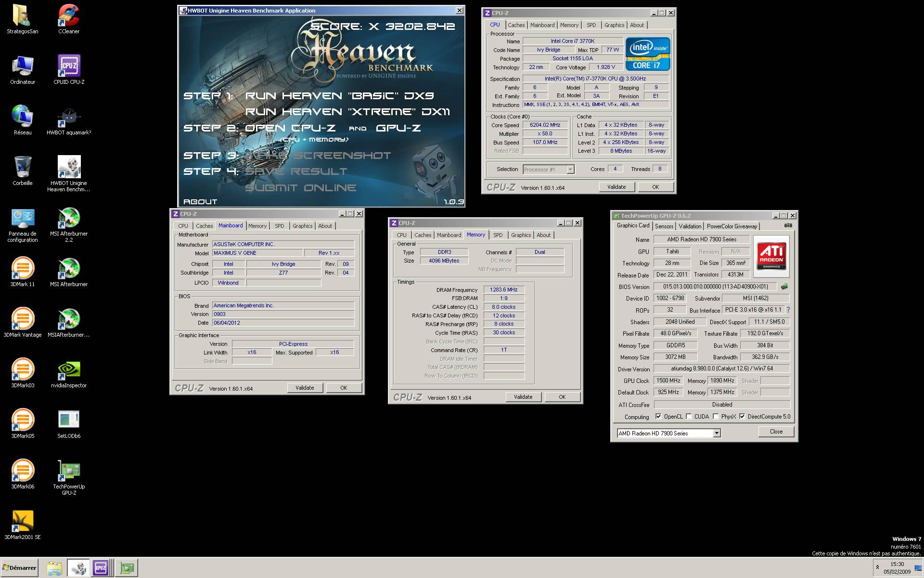This screenshot has height=578, width=924.
Task: Click the GPU-Z screenshot camera icon
Action: [788, 225]
